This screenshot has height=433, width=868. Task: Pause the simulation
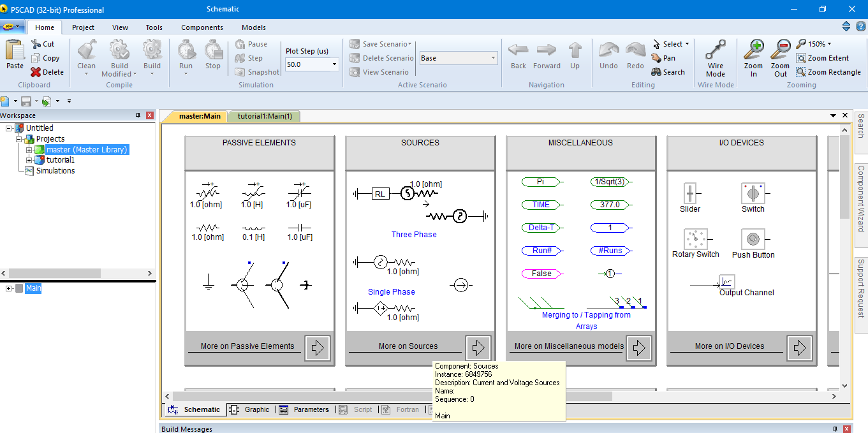254,43
